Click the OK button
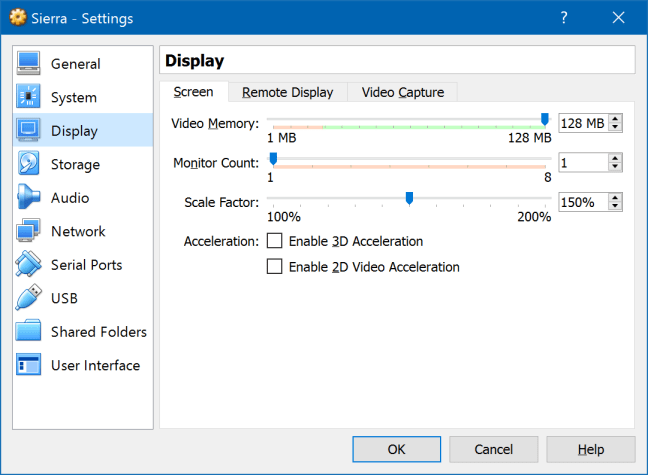 pyautogui.click(x=396, y=449)
